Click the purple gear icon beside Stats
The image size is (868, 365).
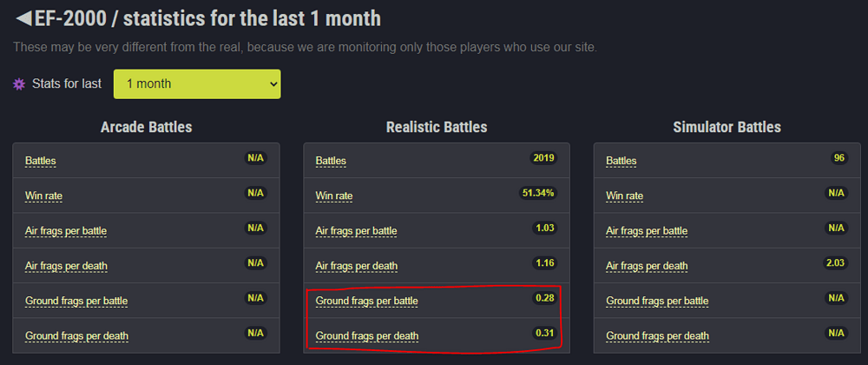[20, 84]
